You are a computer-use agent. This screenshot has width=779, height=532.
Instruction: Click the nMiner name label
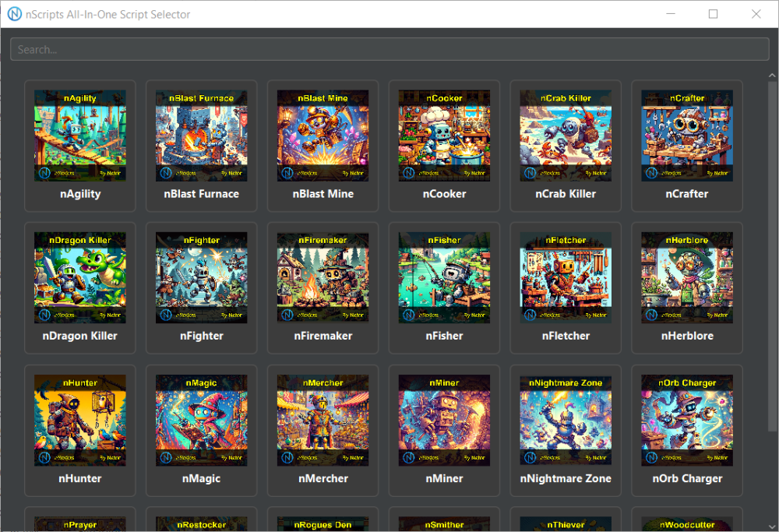444,478
